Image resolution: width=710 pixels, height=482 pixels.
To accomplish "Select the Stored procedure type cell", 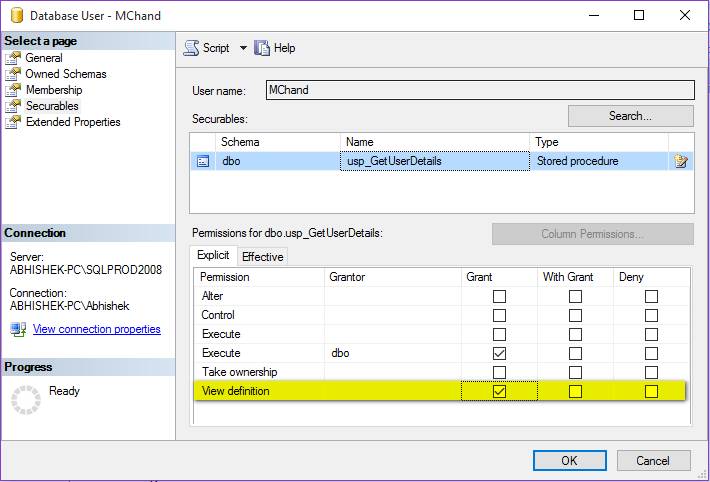I will click(599, 161).
